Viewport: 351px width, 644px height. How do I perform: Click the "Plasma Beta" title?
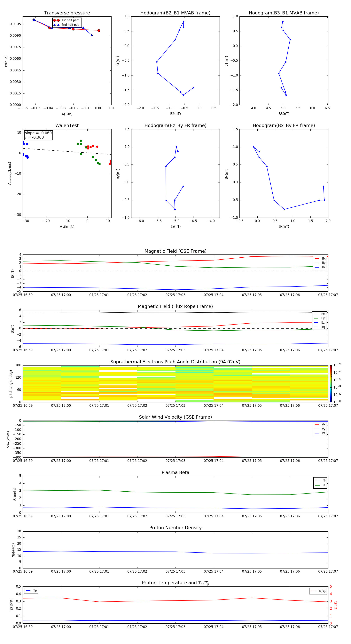click(175, 472)
